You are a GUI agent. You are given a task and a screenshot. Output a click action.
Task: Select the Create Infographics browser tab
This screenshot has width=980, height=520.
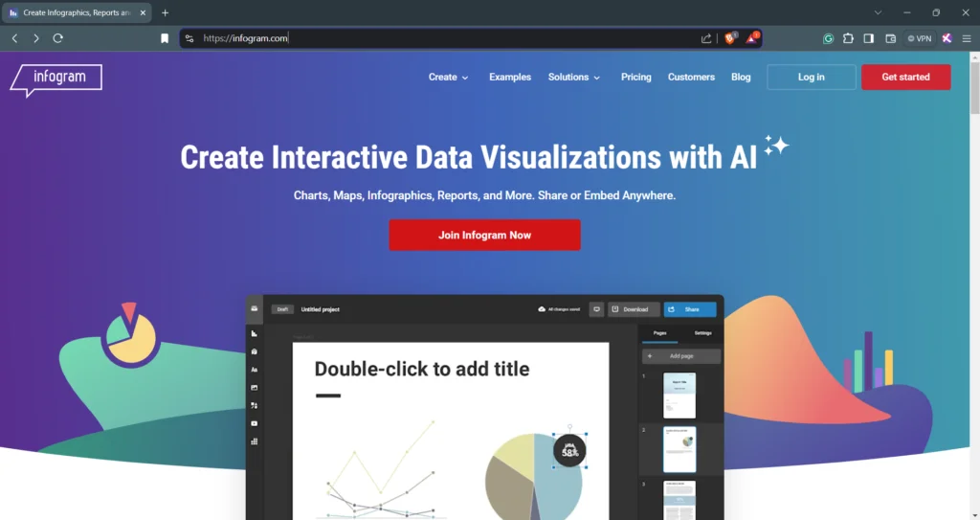tap(77, 12)
